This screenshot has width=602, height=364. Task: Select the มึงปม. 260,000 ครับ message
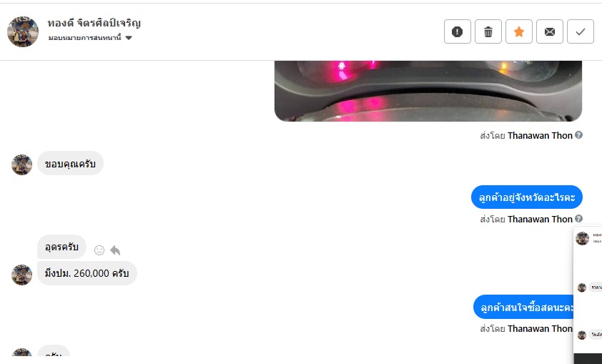coord(87,273)
